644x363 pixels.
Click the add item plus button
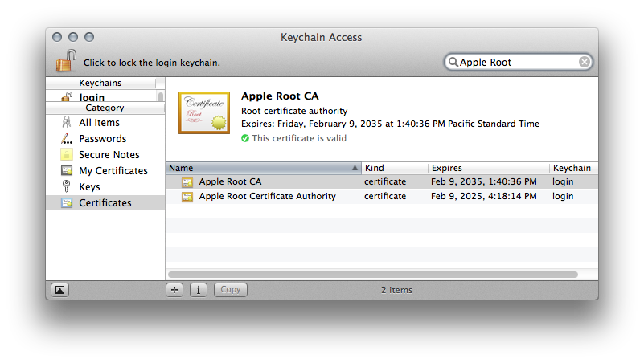click(174, 290)
